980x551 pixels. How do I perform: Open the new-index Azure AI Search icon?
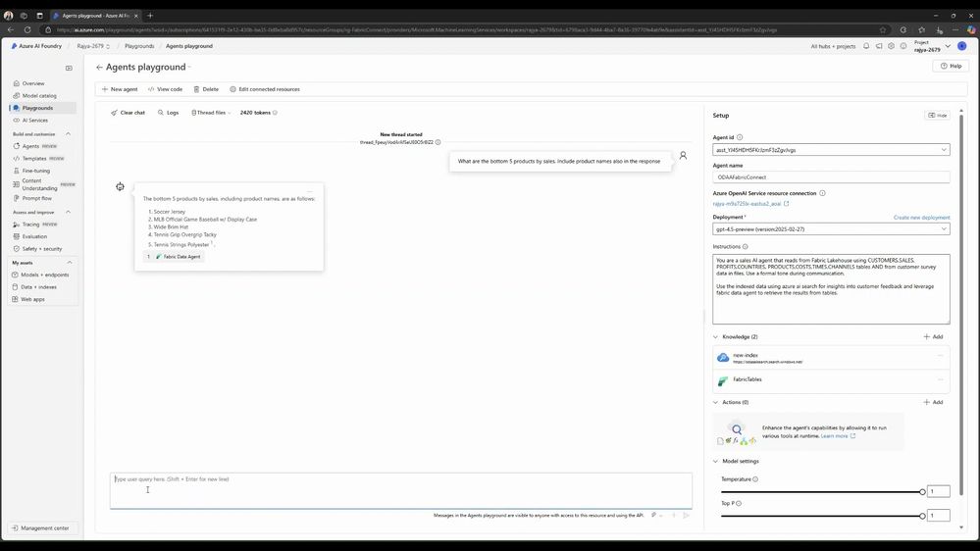click(x=723, y=358)
